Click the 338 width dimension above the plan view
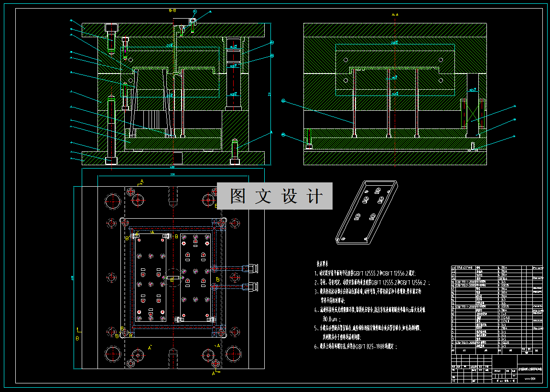The height and width of the screenshot is (392, 550). (173, 174)
